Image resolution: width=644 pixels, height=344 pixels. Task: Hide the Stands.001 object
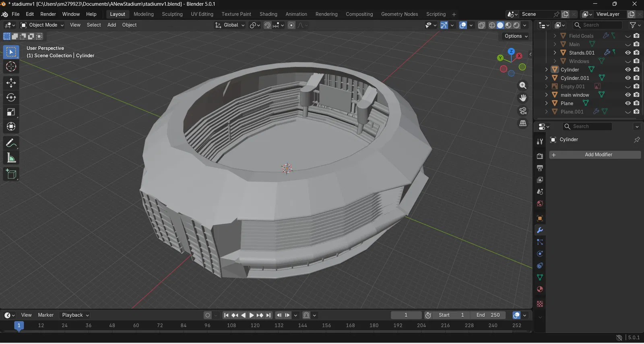[627, 53]
